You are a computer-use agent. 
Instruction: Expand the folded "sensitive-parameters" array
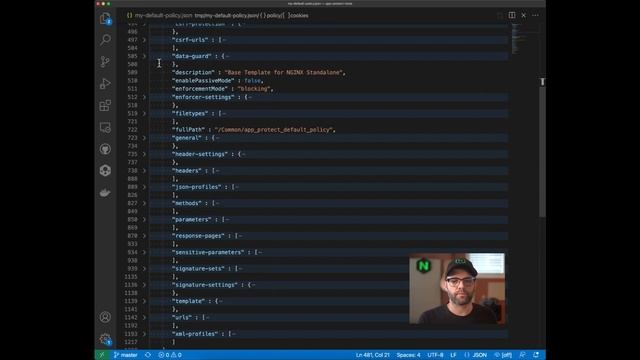(x=144, y=252)
